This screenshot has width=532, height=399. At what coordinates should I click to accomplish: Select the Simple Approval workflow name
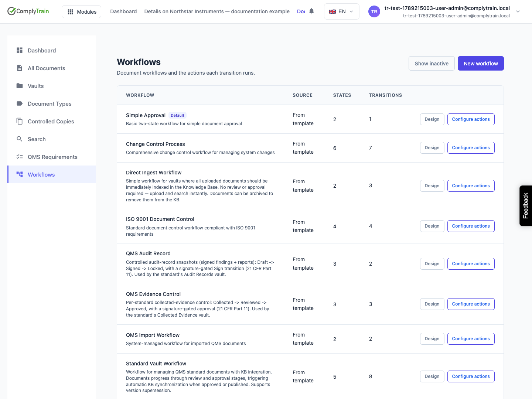(146, 115)
